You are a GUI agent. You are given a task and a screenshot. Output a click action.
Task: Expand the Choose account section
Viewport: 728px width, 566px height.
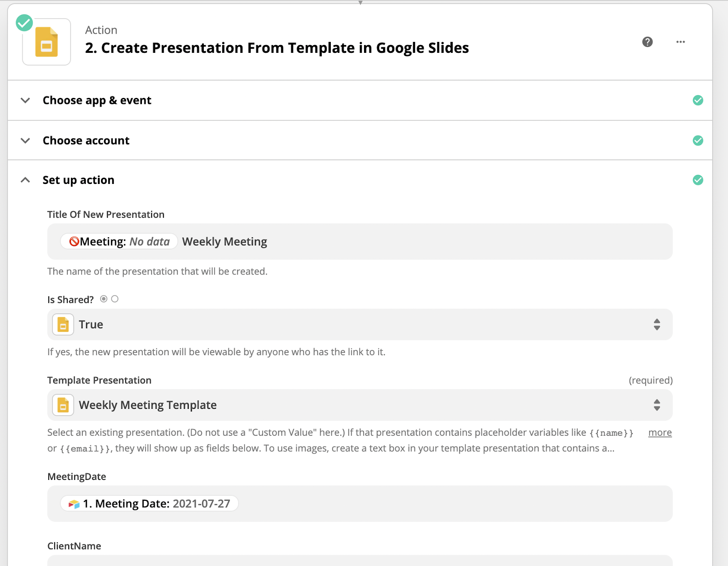click(x=360, y=140)
